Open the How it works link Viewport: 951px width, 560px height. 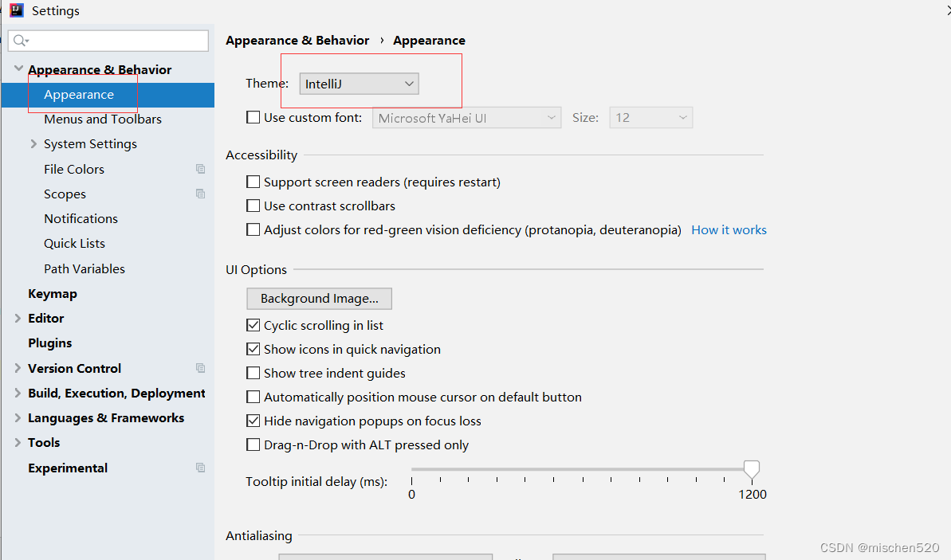click(x=729, y=229)
